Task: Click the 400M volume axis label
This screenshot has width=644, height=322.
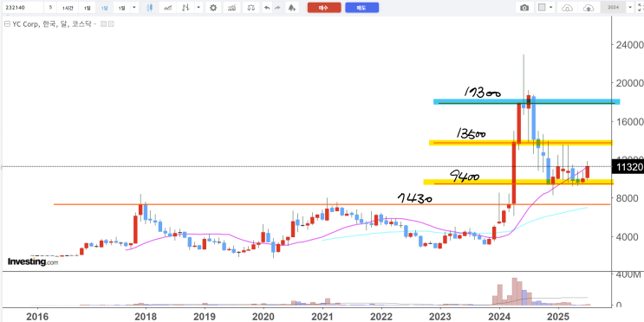Action: (629, 274)
